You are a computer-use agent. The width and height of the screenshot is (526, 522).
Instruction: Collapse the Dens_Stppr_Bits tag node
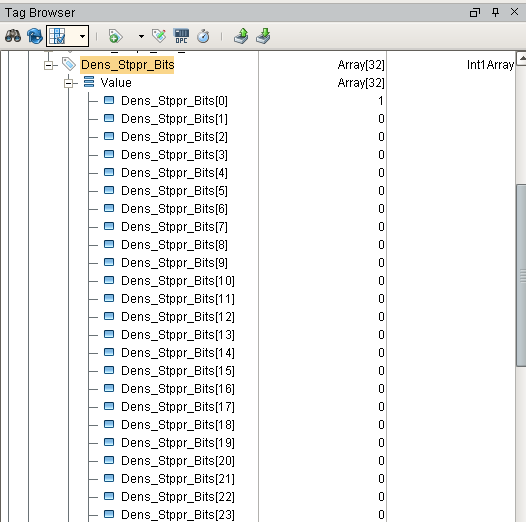point(49,65)
